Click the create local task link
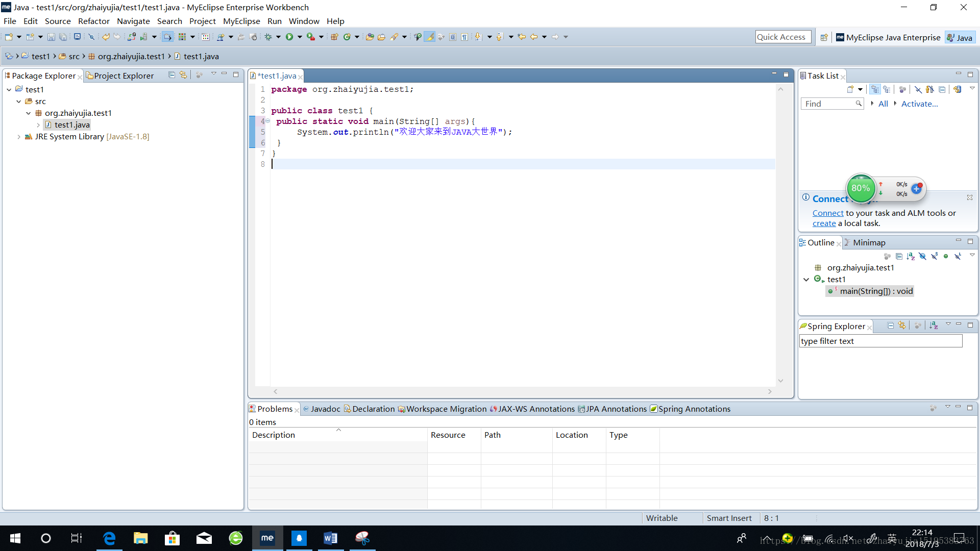The image size is (980, 551). (x=822, y=223)
